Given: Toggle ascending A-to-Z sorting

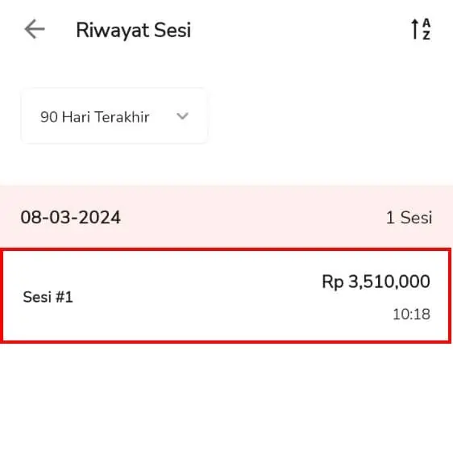Looking at the screenshot, I should pos(421,29).
